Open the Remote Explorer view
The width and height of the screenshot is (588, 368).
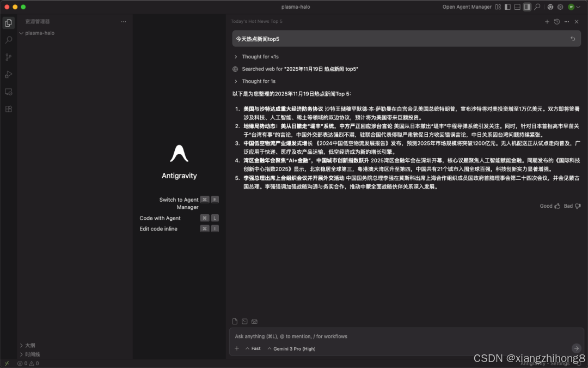(8, 92)
